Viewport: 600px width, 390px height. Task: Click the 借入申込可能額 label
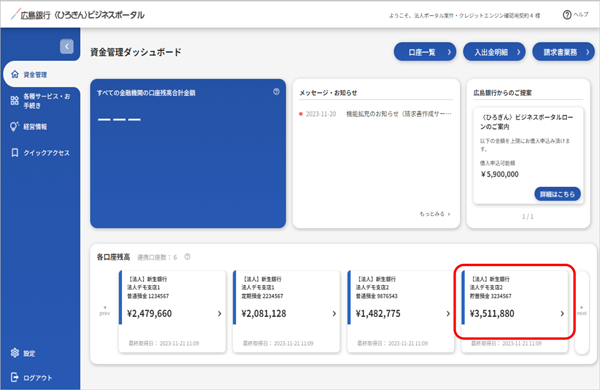click(497, 163)
